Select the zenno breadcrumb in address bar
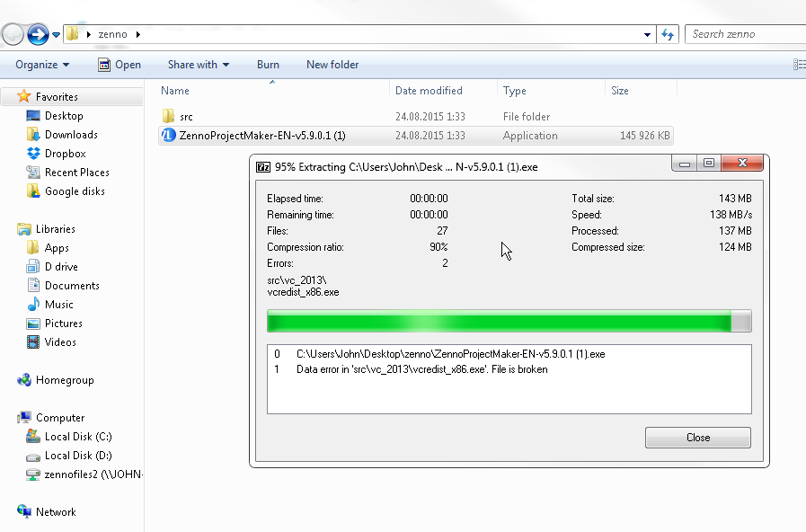The width and height of the screenshot is (806, 532). coord(112,34)
